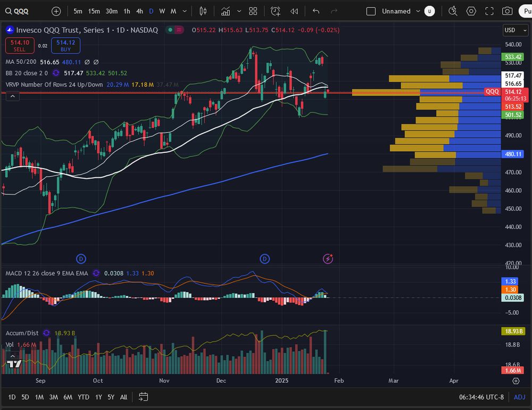Open time axis settings gear

[516, 381]
